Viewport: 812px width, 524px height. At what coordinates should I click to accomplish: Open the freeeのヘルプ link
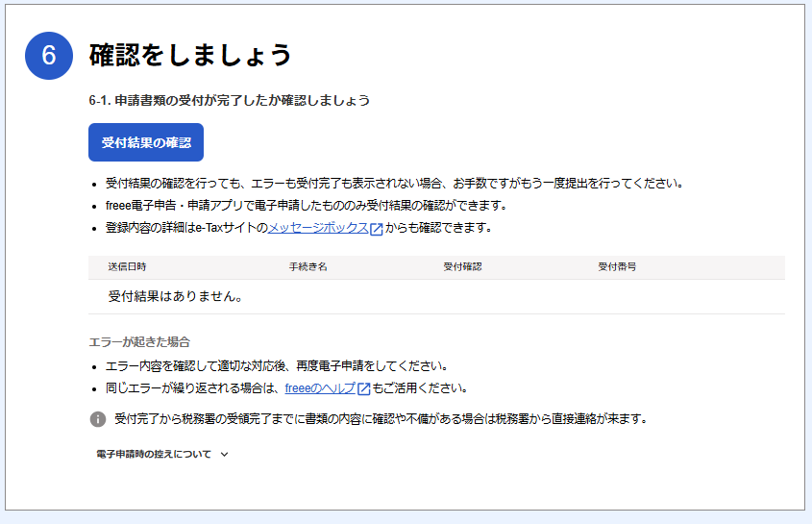point(320,388)
